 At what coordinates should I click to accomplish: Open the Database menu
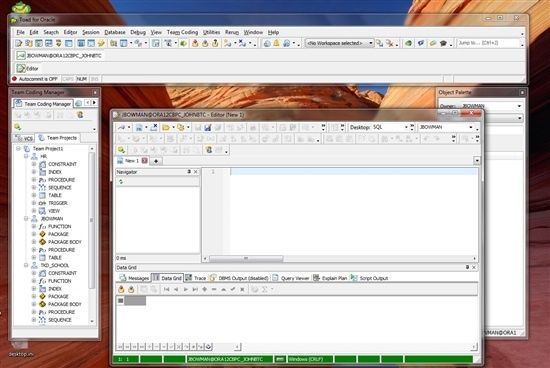pos(115,32)
